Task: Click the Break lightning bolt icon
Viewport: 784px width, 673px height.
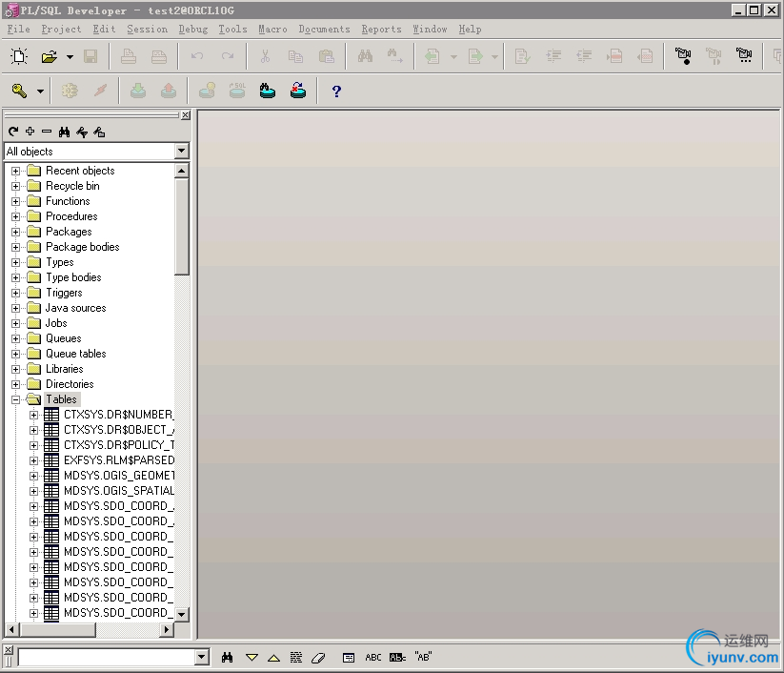Action: (x=100, y=91)
